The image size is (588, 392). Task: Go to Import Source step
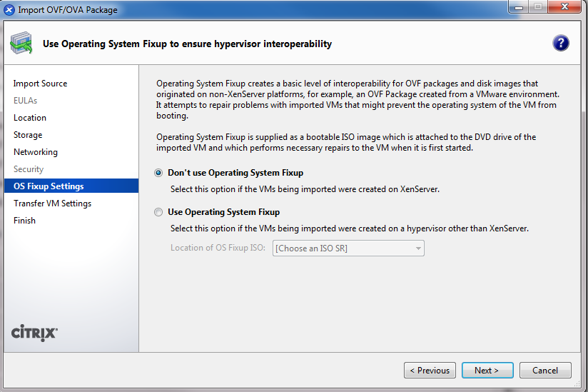(x=40, y=84)
